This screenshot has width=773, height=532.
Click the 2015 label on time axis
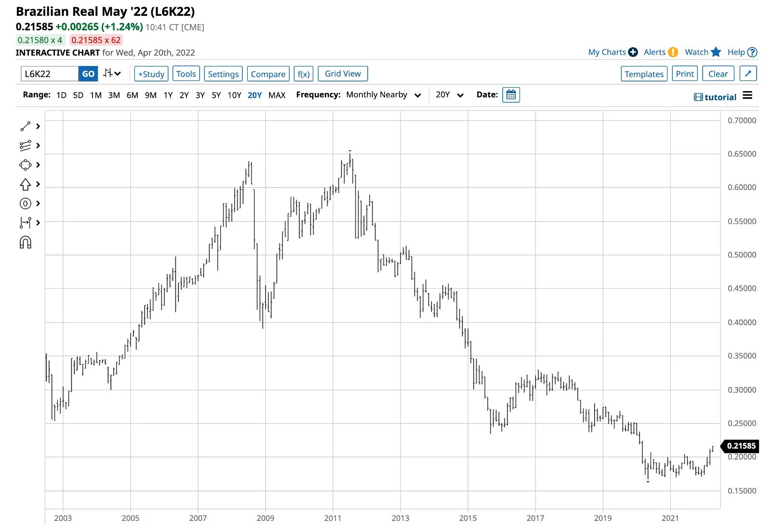[x=467, y=518]
